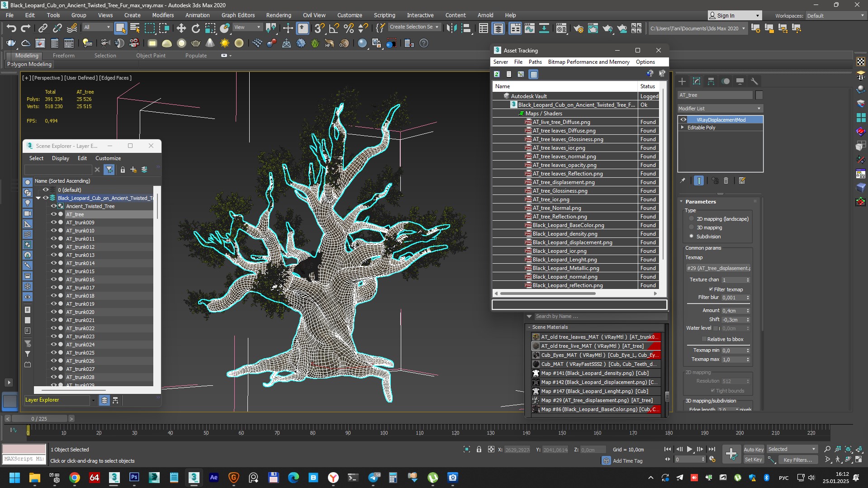Click Play Animation button

point(689,449)
